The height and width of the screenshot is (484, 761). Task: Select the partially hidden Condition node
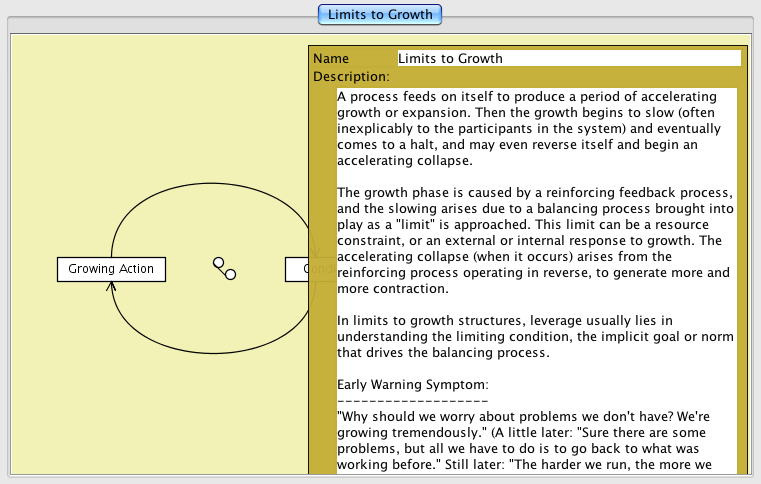click(297, 269)
